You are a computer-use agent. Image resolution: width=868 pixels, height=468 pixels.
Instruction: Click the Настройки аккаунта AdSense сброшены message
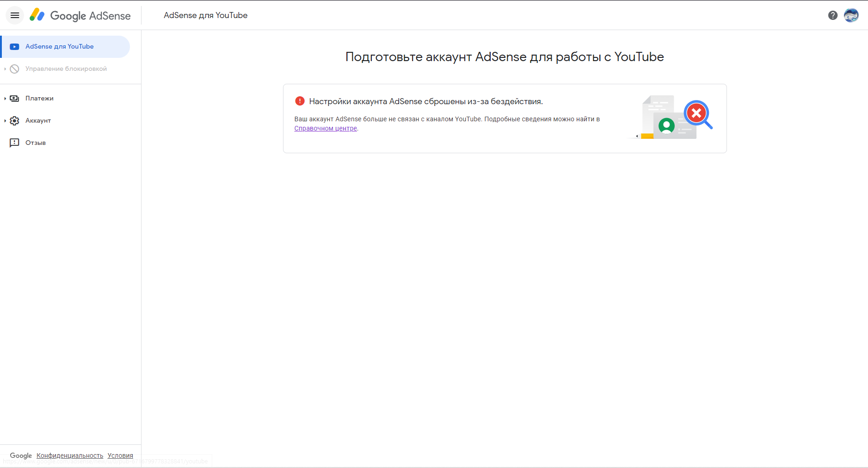[426, 101]
